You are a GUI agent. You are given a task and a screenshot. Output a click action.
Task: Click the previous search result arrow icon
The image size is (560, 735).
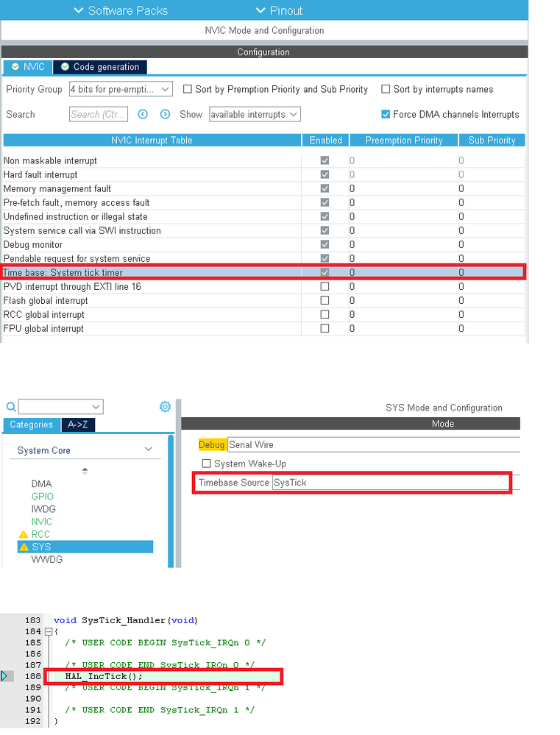tap(143, 114)
